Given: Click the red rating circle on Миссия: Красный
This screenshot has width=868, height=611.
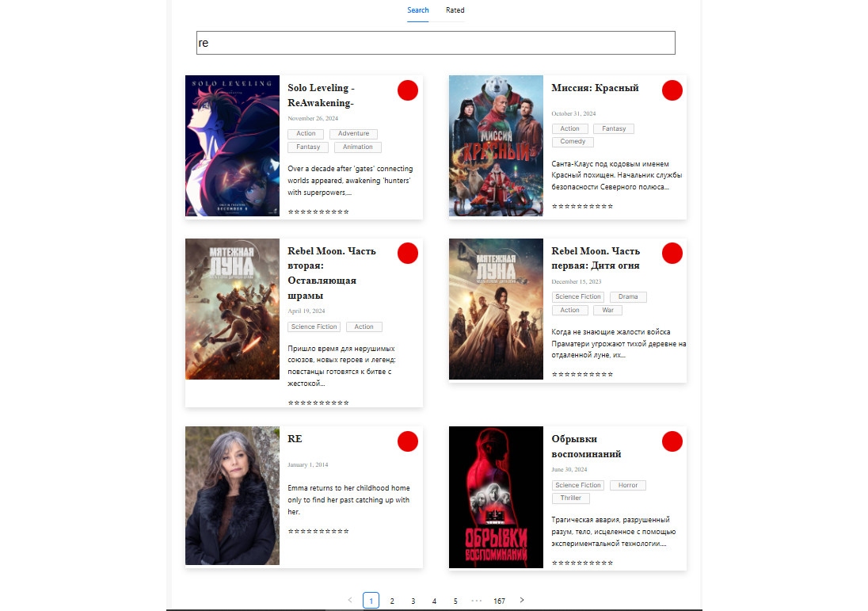Looking at the screenshot, I should tap(672, 90).
